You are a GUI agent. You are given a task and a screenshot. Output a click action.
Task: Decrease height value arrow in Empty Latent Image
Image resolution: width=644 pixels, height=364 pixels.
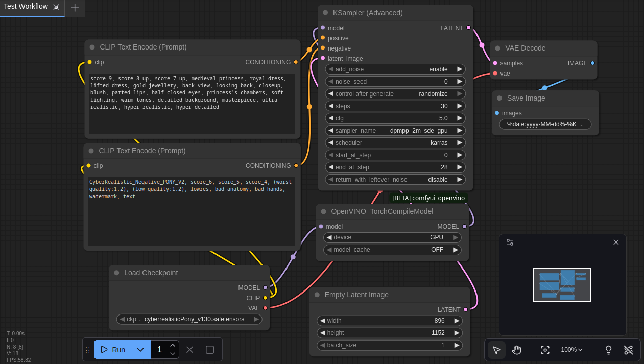(323, 333)
